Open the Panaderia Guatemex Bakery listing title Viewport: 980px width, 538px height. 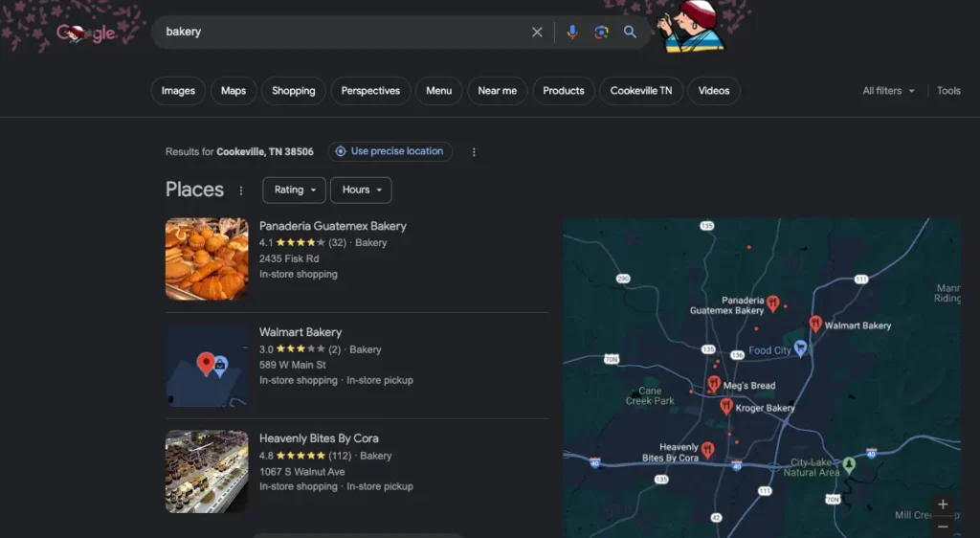point(332,226)
